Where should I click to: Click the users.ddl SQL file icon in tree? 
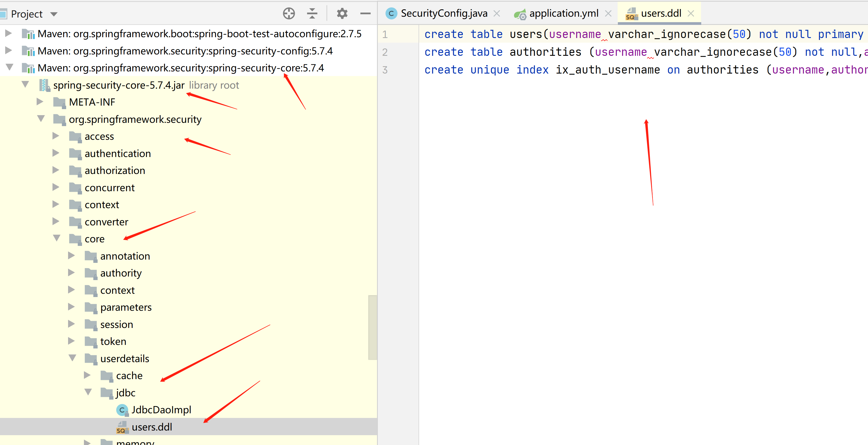point(122,427)
